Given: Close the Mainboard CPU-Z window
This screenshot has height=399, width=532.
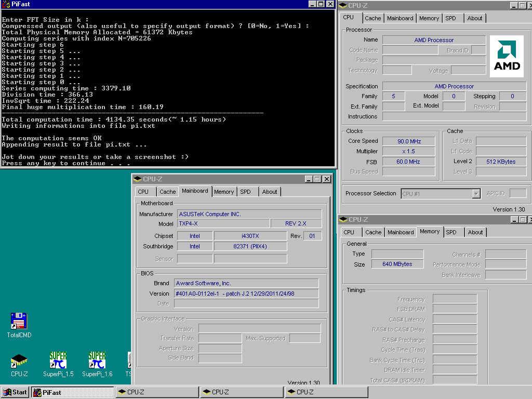Looking at the screenshot, I should point(326,179).
